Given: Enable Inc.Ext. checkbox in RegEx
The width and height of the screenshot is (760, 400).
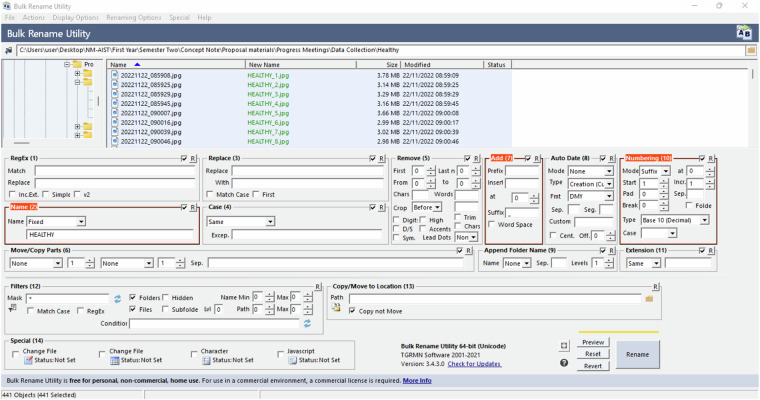Looking at the screenshot, I should (13, 194).
